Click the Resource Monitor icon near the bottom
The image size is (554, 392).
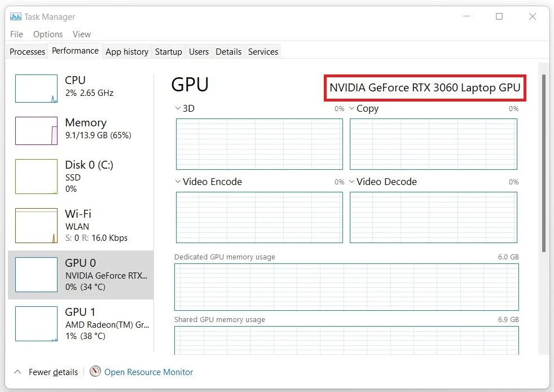point(95,372)
